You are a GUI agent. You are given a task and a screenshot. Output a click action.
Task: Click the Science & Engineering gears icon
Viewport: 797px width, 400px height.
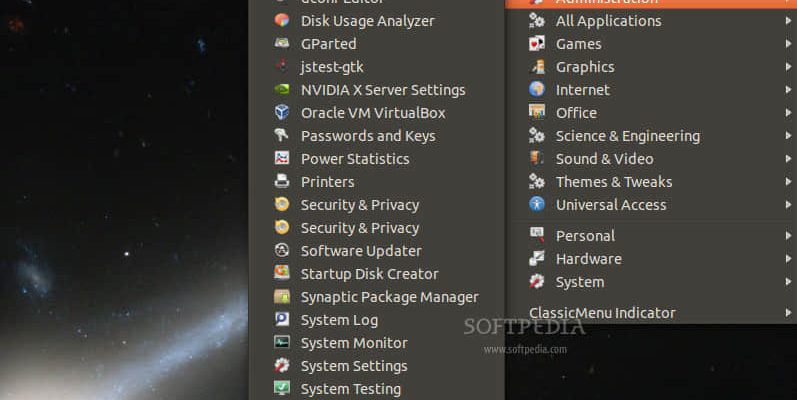click(537, 135)
